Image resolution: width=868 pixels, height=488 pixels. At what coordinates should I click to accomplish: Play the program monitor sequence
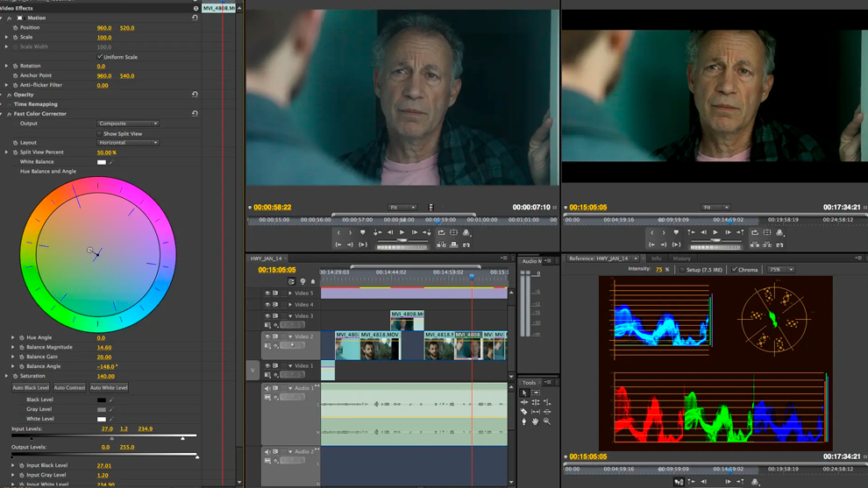pos(715,232)
